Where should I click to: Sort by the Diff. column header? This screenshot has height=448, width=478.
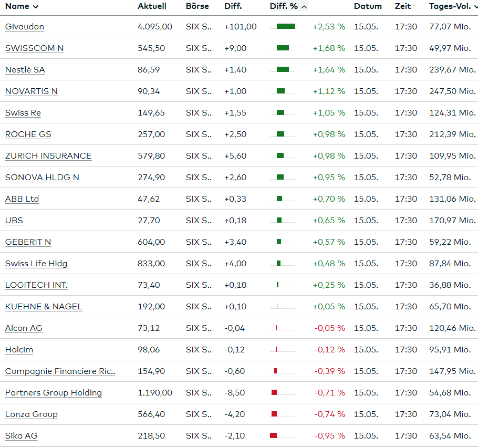[233, 6]
